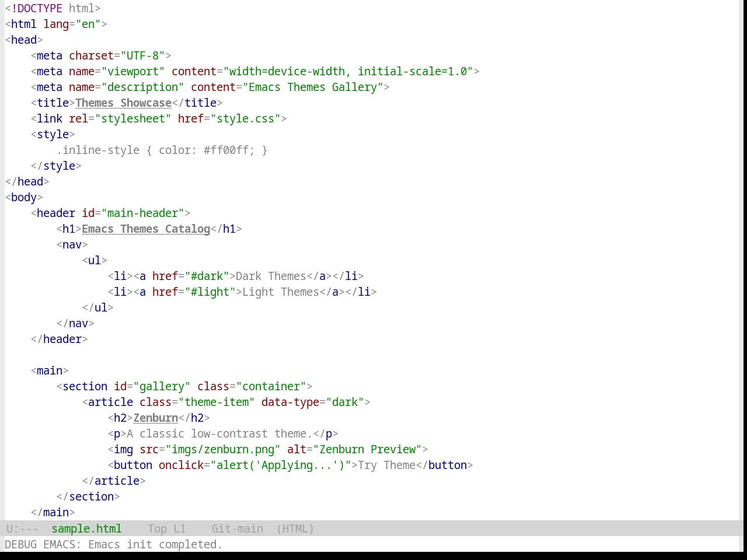Image resolution: width=747 pixels, height=560 pixels.
Task: Click the lang="en" attribute
Action: coord(72,24)
